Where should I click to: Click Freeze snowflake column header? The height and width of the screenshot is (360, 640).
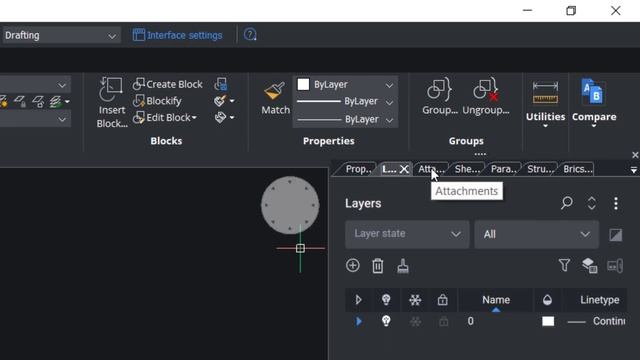415,300
